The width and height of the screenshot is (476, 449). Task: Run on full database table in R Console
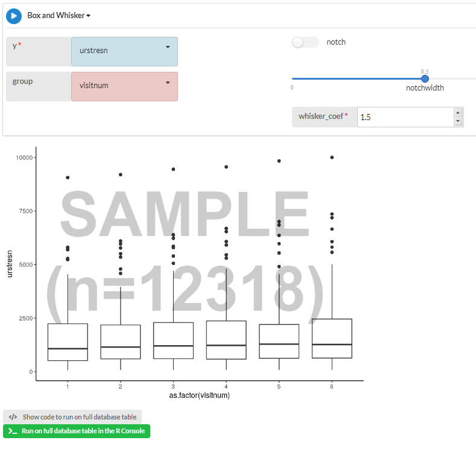click(77, 431)
